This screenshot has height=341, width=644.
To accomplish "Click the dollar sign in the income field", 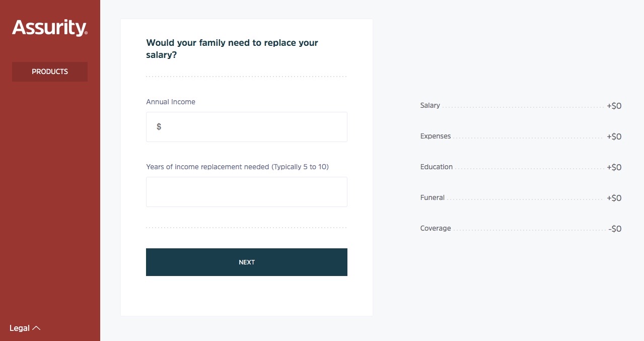I will 159,127.
